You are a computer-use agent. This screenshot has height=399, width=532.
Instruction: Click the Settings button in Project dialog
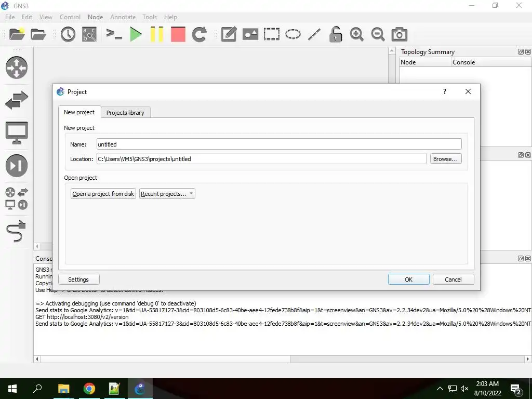pyautogui.click(x=78, y=280)
